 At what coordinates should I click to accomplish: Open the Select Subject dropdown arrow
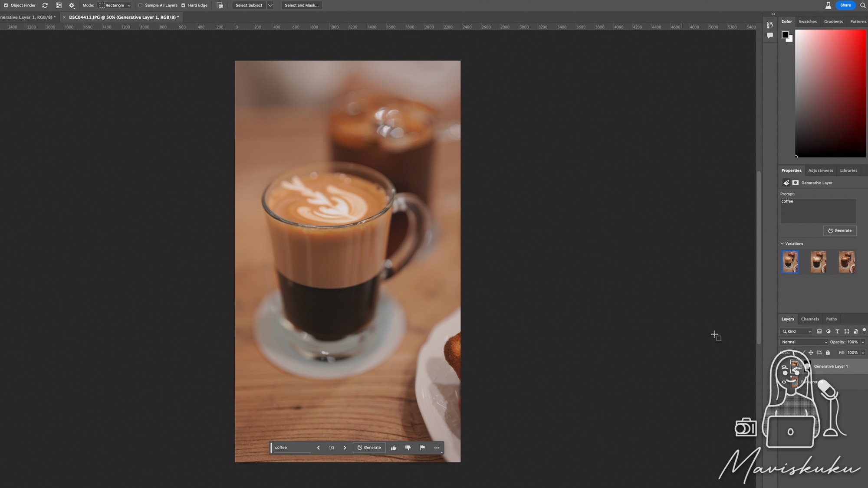click(x=270, y=5)
